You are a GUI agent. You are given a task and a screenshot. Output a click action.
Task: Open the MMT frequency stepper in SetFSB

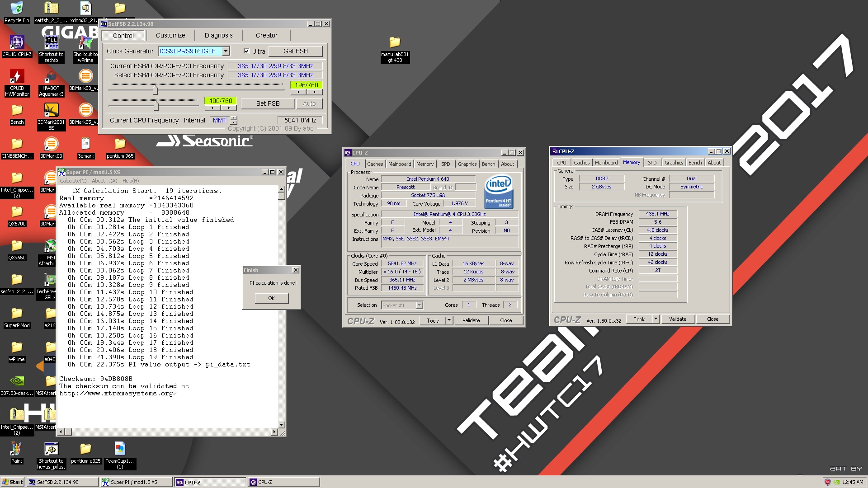[x=233, y=120]
